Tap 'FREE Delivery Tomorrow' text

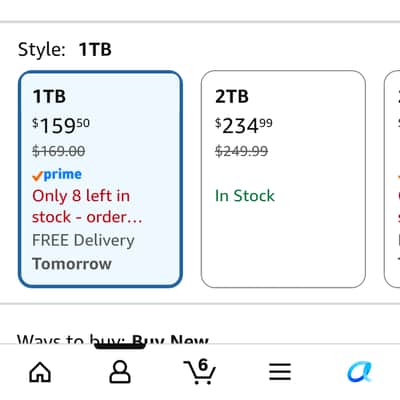coord(83,252)
